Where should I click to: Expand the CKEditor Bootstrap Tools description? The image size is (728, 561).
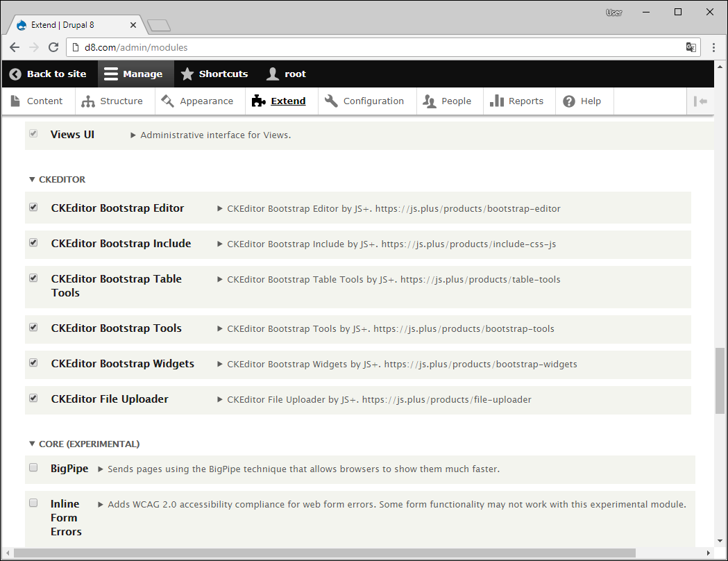point(220,329)
